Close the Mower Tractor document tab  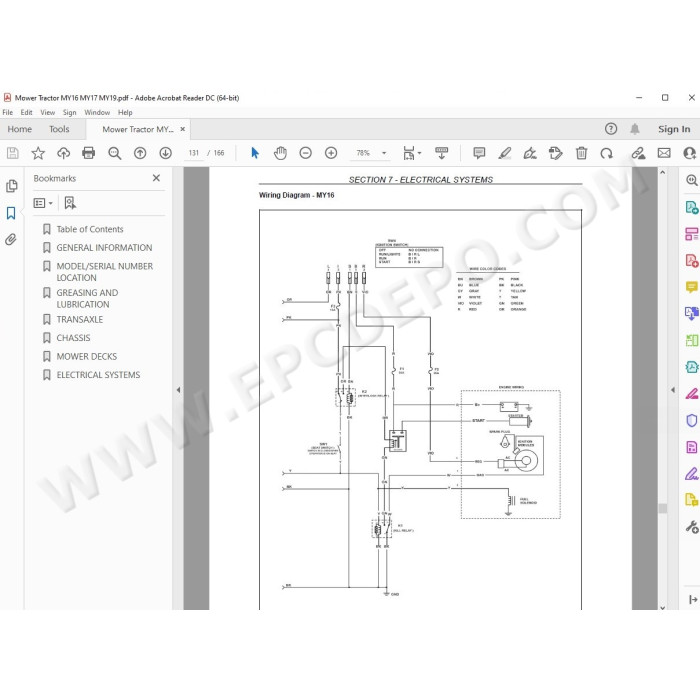tap(183, 129)
